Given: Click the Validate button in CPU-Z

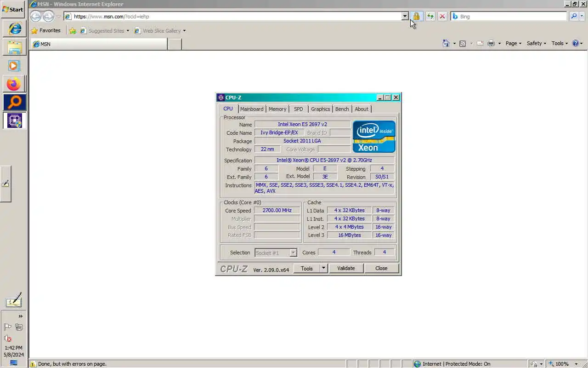Looking at the screenshot, I should pyautogui.click(x=346, y=268).
